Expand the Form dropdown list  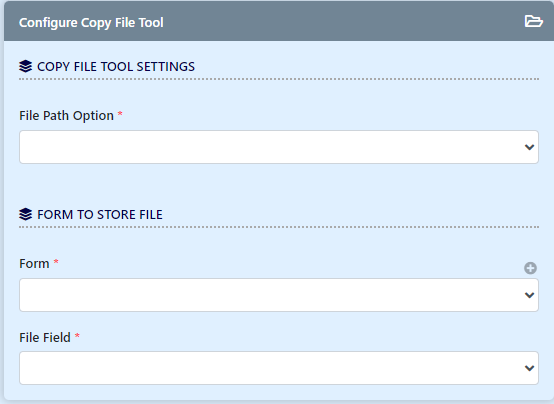click(x=279, y=295)
